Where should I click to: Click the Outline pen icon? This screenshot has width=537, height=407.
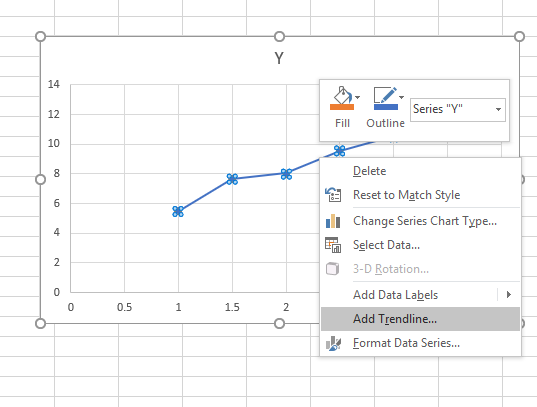tap(385, 95)
